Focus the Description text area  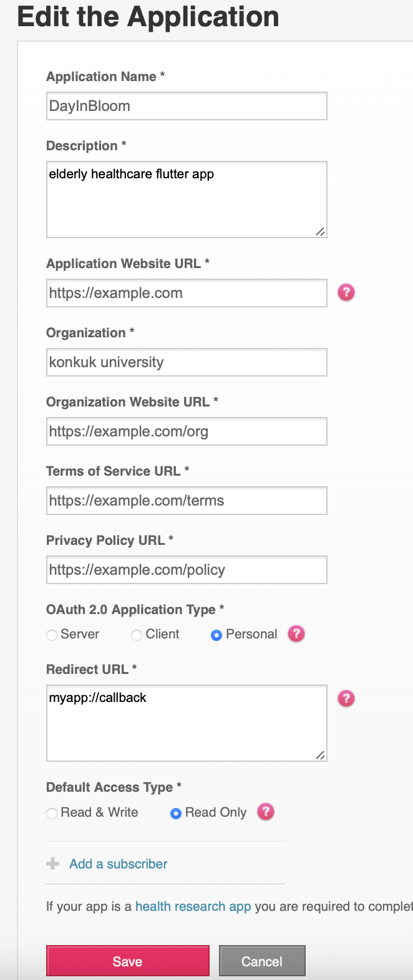(x=187, y=199)
